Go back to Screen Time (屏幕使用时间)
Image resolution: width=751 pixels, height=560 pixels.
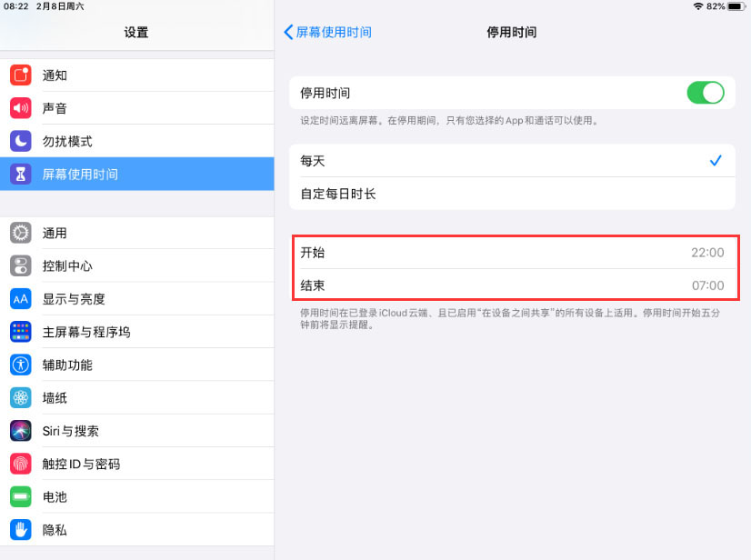(328, 32)
